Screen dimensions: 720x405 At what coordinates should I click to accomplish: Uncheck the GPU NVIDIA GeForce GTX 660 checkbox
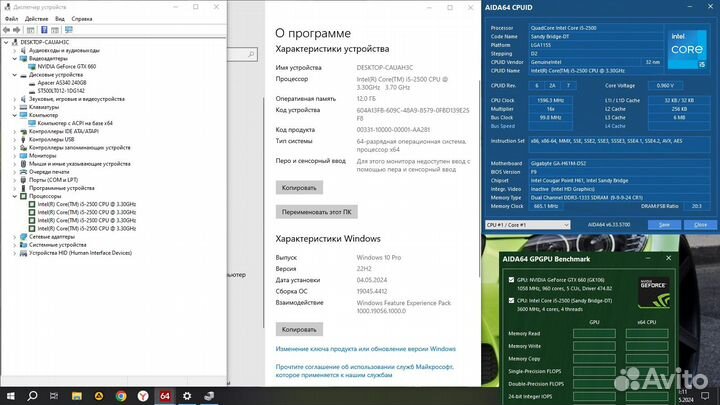pos(511,280)
